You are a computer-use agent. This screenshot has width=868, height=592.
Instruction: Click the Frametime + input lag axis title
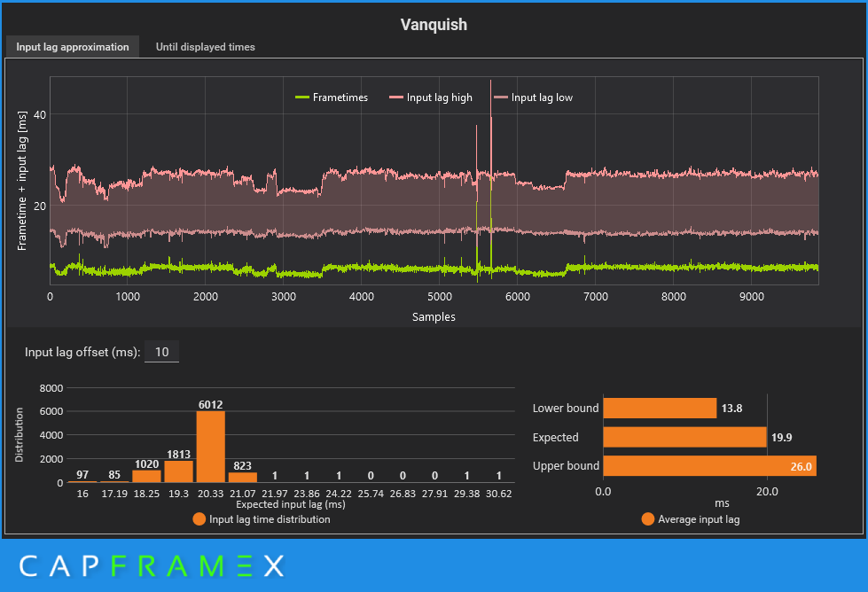click(x=22, y=181)
